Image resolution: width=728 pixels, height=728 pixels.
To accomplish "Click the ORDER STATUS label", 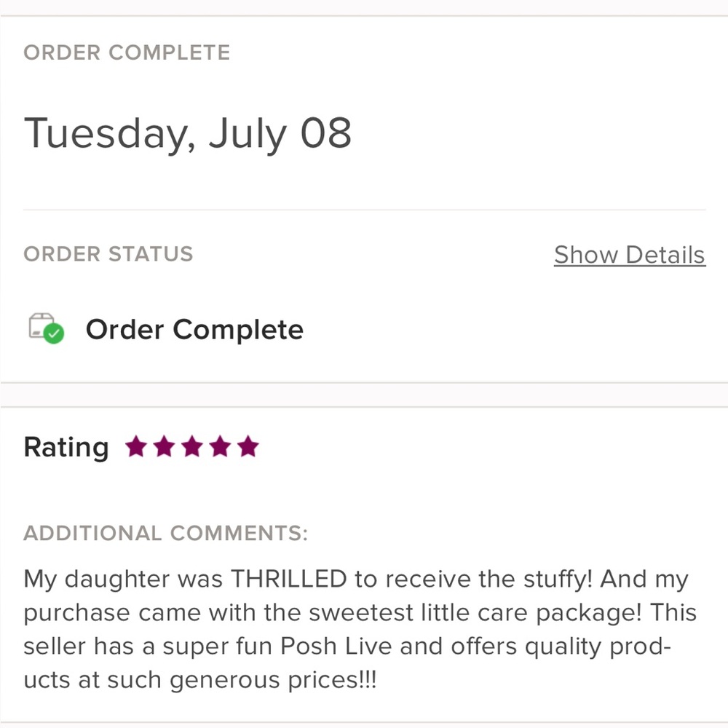I will [108, 254].
